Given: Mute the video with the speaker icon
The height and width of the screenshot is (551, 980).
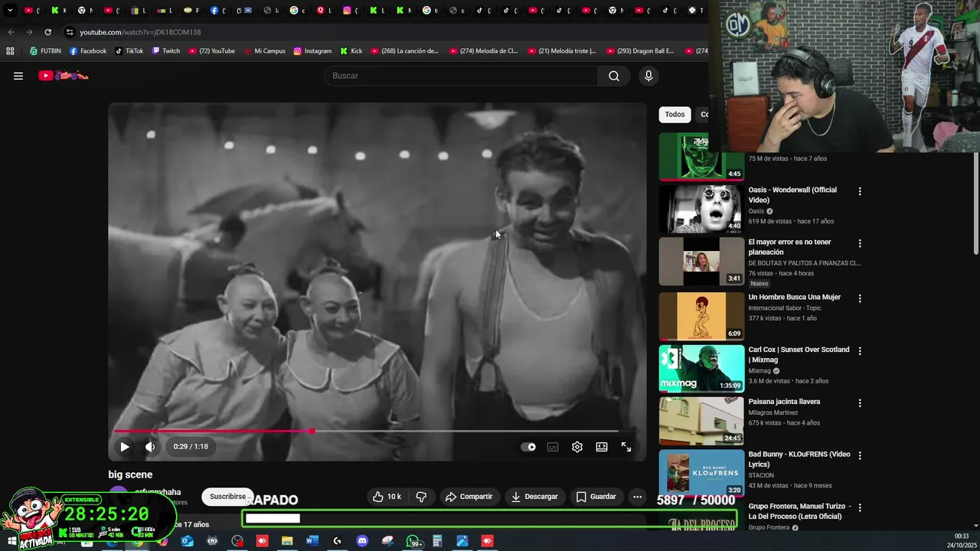Looking at the screenshot, I should [x=150, y=447].
